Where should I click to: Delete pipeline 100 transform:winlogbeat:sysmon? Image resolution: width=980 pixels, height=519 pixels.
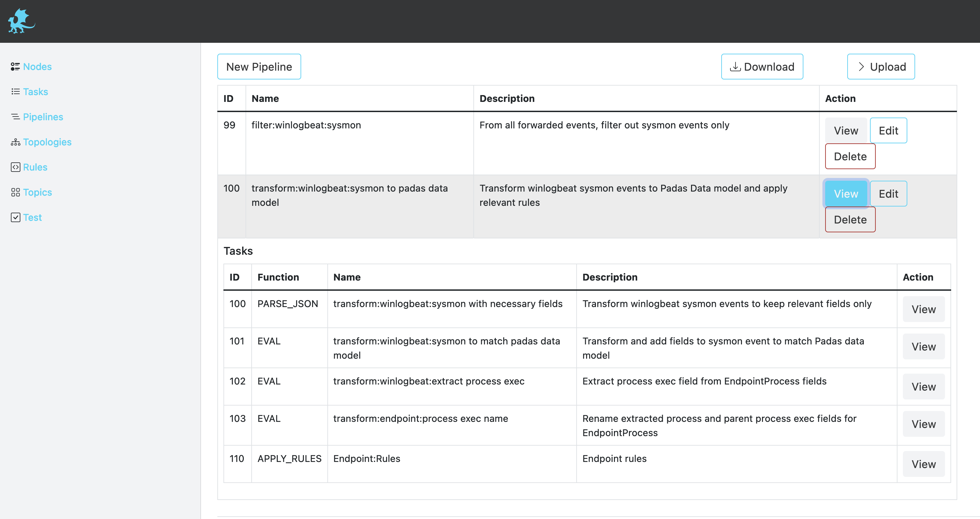tap(850, 219)
